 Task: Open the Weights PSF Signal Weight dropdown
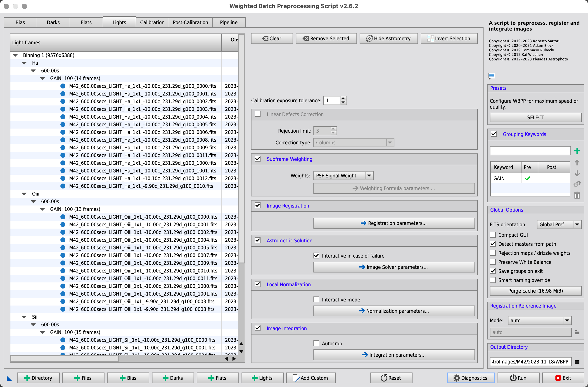(x=369, y=175)
